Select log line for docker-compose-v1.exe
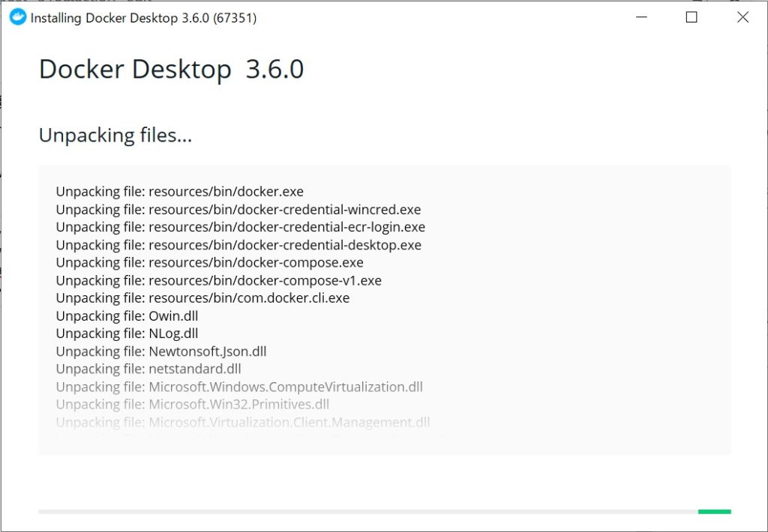This screenshot has height=532, width=768. click(219, 280)
